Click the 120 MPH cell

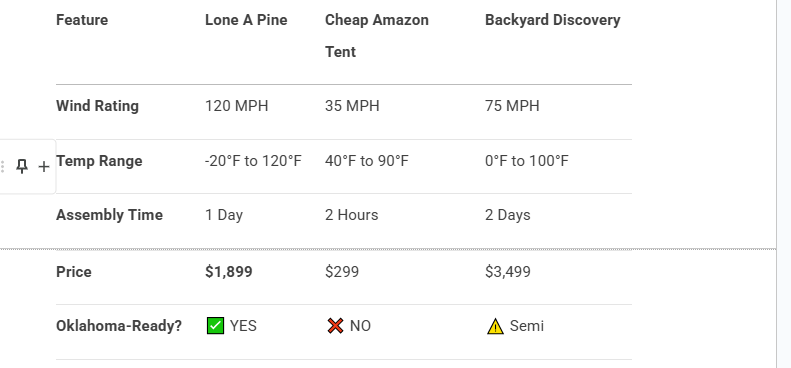tap(237, 106)
